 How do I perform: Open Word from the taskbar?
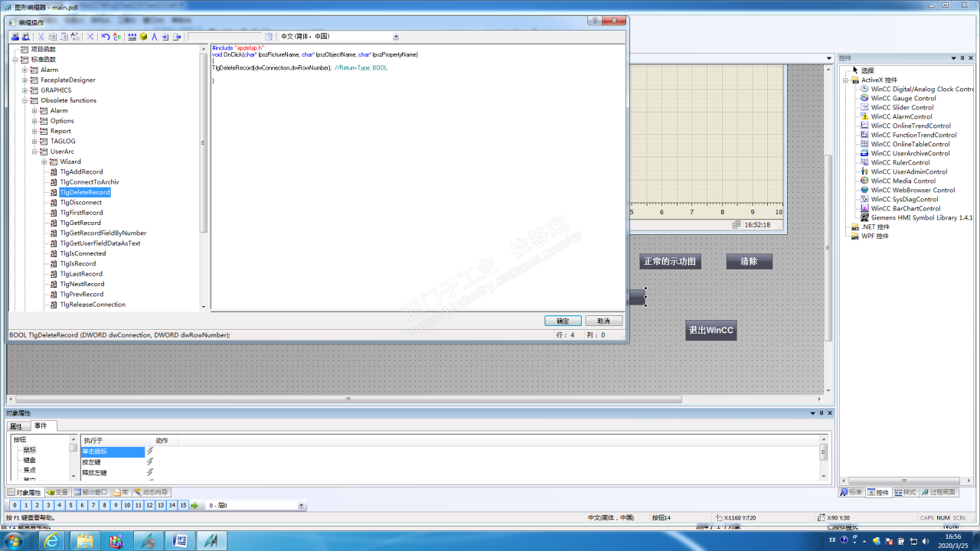tap(179, 541)
